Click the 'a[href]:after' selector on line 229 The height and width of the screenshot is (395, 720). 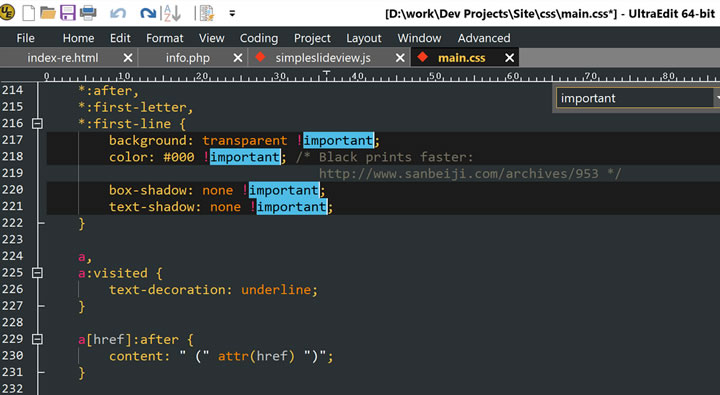click(128, 340)
